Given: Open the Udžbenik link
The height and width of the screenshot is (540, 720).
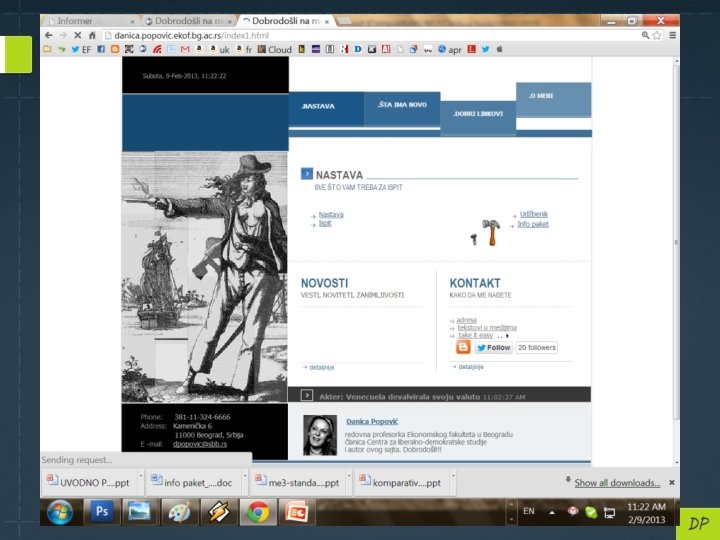Looking at the screenshot, I should tap(534, 214).
